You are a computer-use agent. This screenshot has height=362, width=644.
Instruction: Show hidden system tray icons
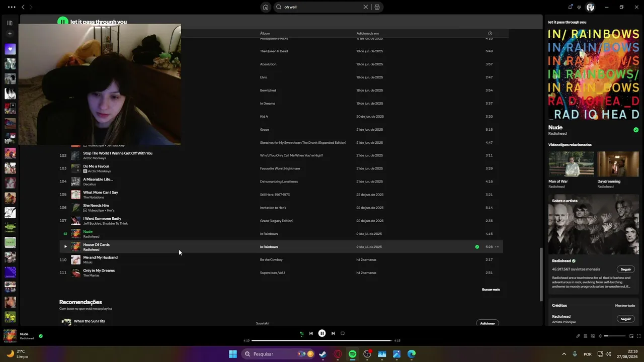564,354
